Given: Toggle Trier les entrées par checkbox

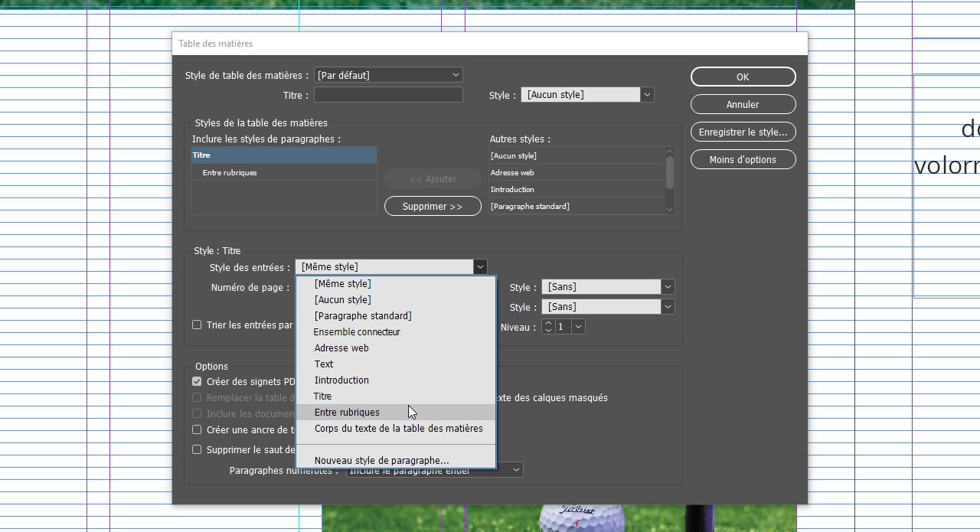Looking at the screenshot, I should pyautogui.click(x=197, y=325).
